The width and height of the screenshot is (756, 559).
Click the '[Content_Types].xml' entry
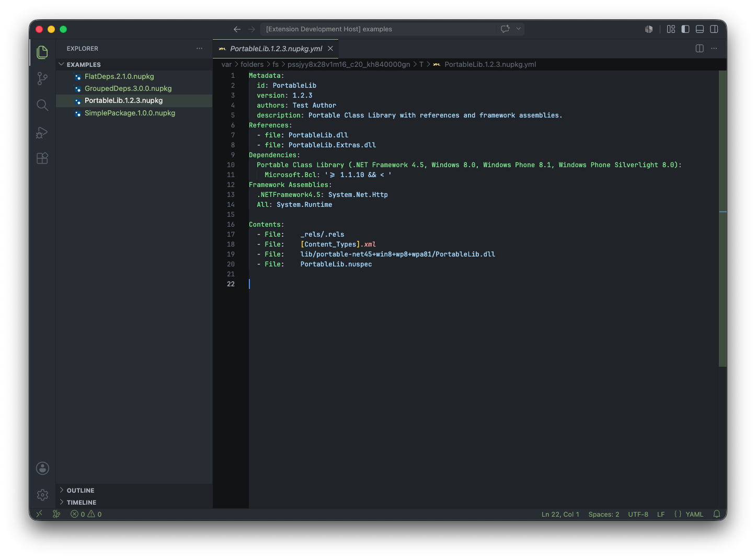(x=338, y=244)
